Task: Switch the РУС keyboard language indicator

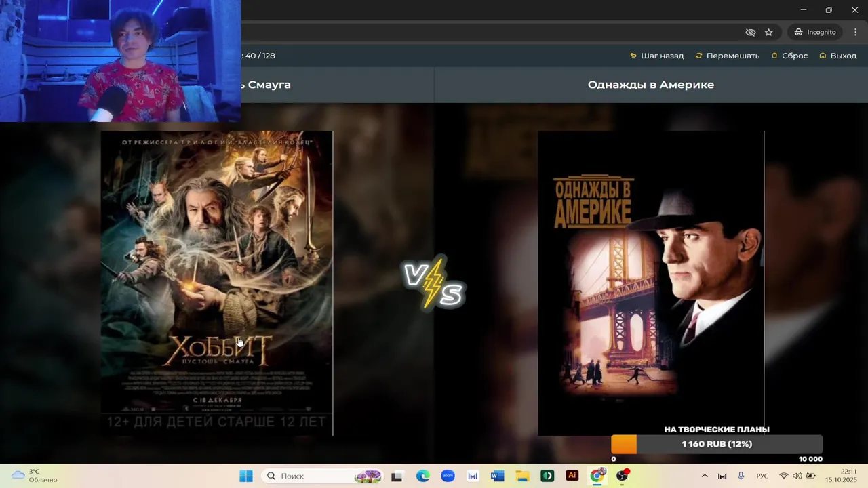Action: point(762,476)
